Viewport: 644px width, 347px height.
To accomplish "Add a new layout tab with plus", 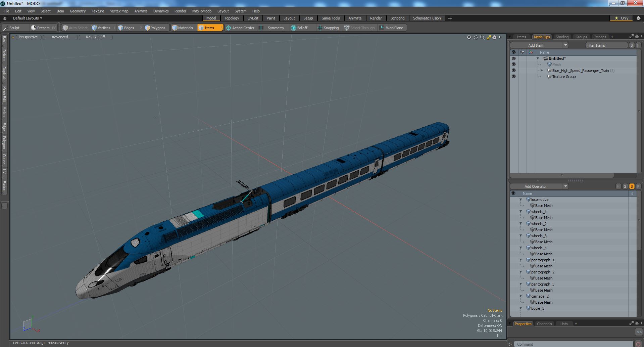I will tap(450, 18).
